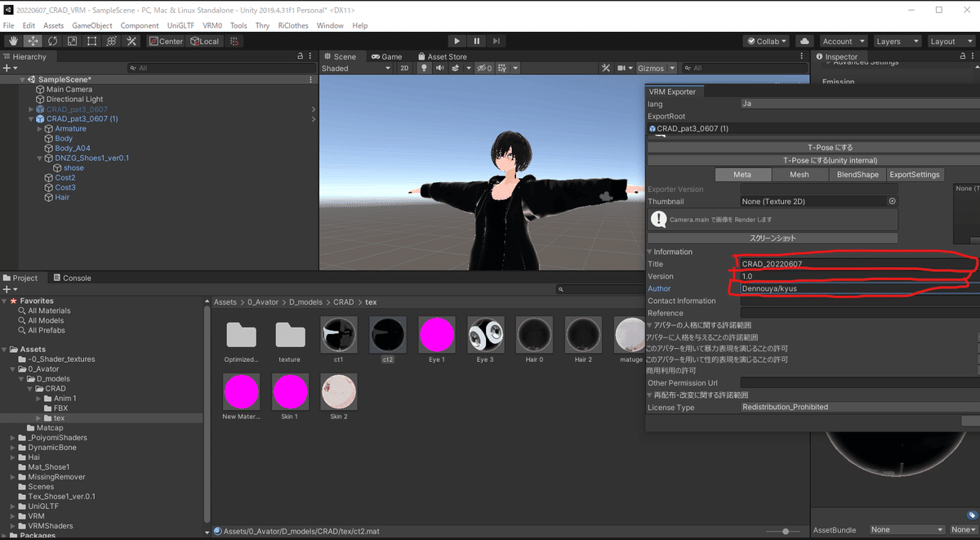Select the Scale tool
This screenshot has width=980, height=540.
coord(73,41)
